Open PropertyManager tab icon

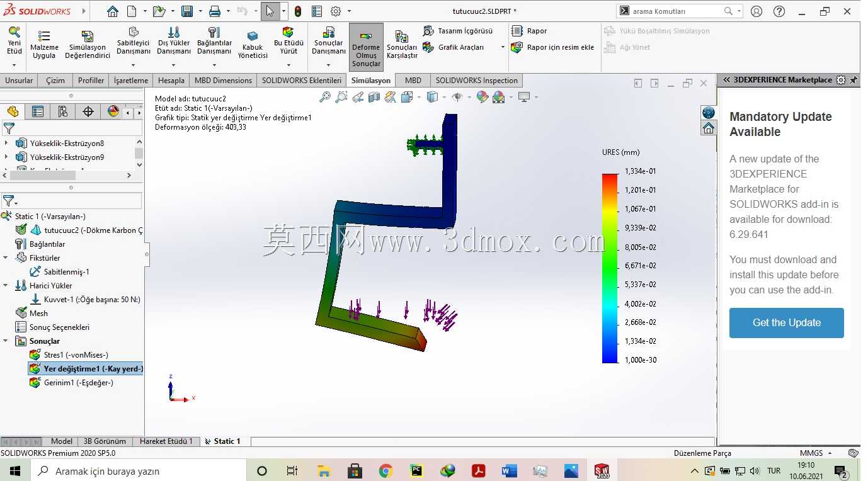(38, 111)
